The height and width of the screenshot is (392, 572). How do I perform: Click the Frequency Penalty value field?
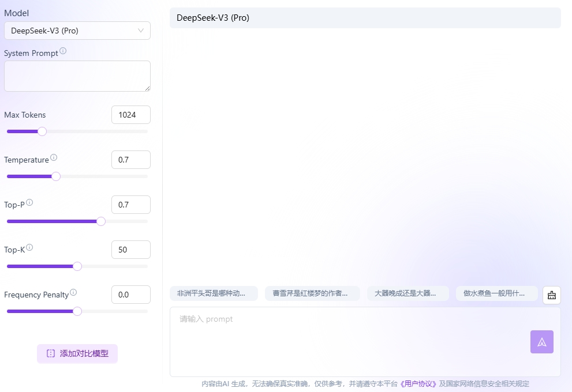[131, 295]
